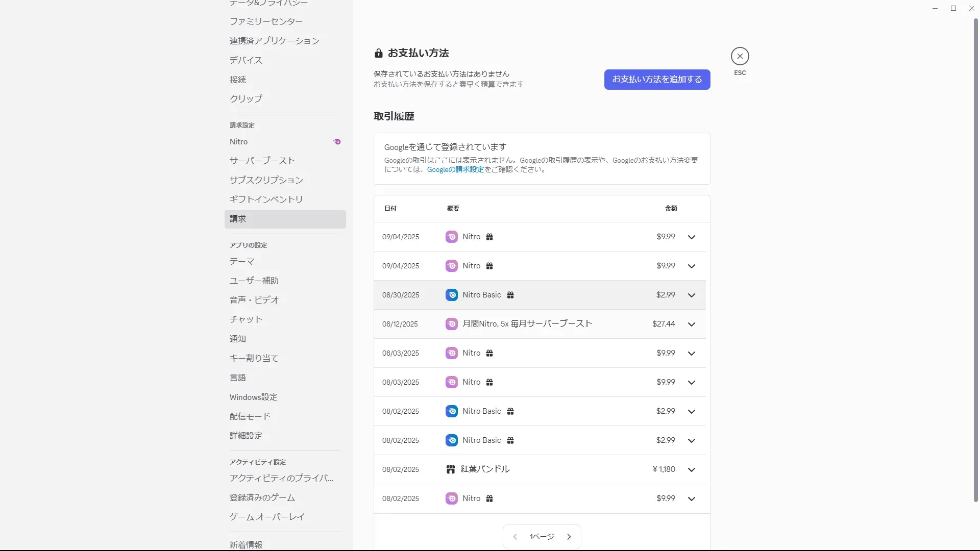
Task: Expand the ¥1,180 紅葉バンドル transaction
Action: 691,469
